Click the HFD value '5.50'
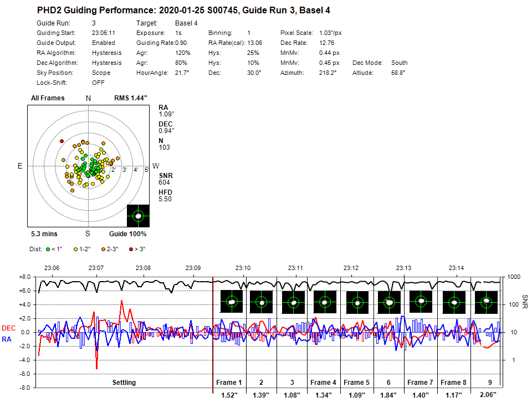 pos(165,199)
